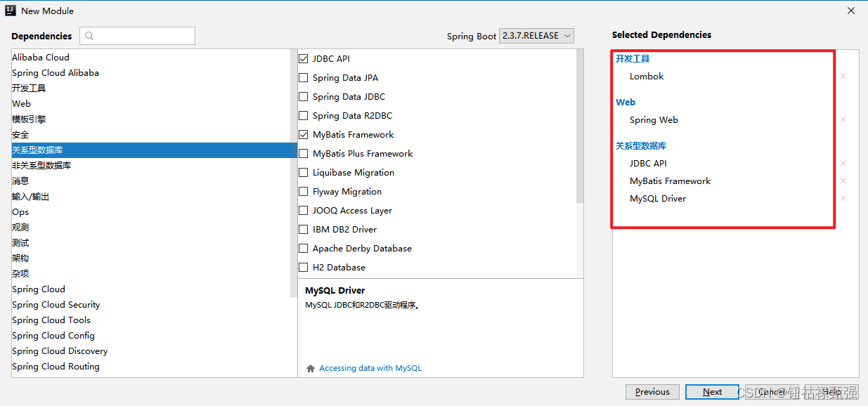868x406 pixels.
Task: Uncheck the MyBatis Framework checkbox
Action: [x=304, y=134]
